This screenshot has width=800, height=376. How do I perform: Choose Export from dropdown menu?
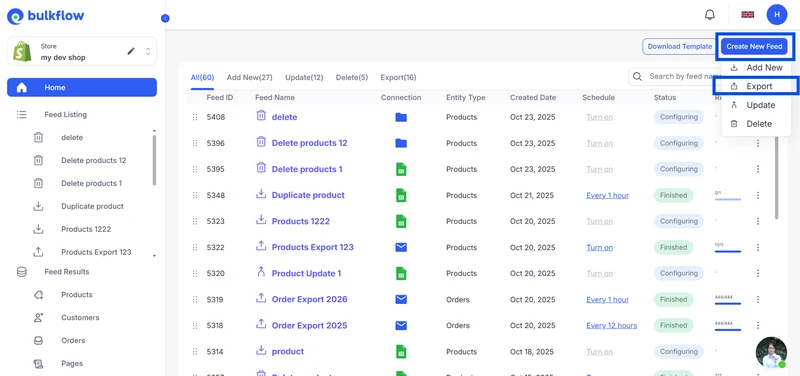click(x=756, y=86)
